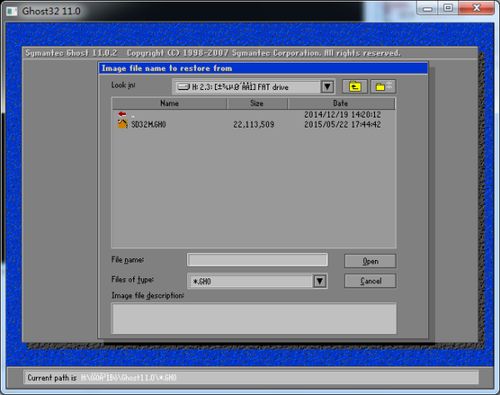The height and width of the screenshot is (395, 500).
Task: Sort files by Size column header
Action: point(257,103)
